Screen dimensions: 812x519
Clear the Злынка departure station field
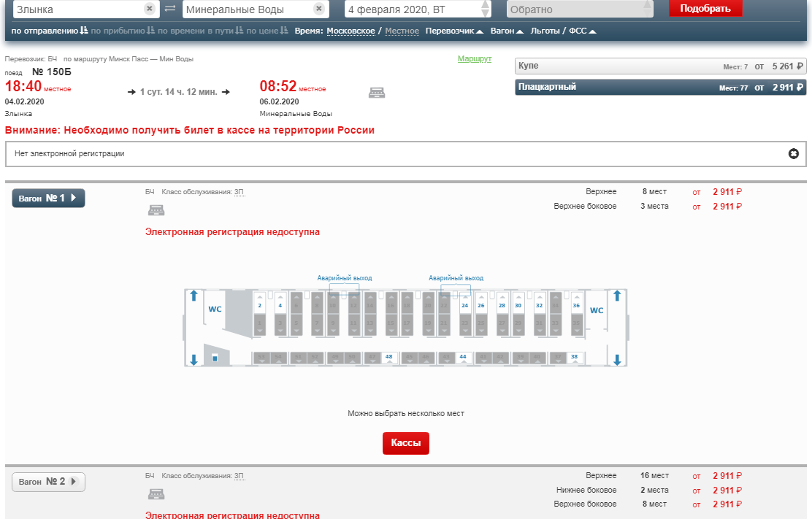click(149, 9)
